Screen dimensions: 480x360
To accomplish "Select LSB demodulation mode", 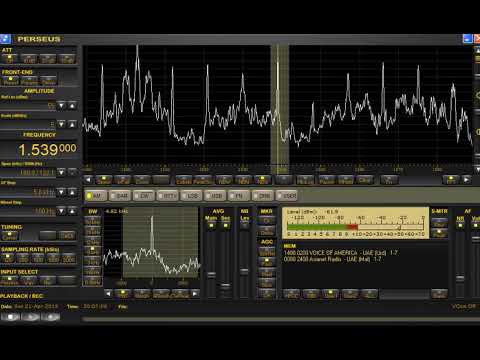I will (192, 196).
